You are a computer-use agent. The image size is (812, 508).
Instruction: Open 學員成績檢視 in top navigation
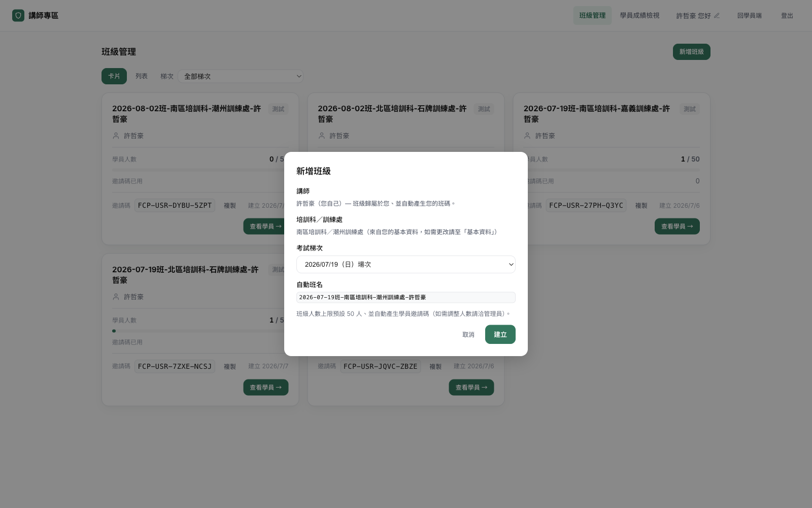[x=639, y=16]
